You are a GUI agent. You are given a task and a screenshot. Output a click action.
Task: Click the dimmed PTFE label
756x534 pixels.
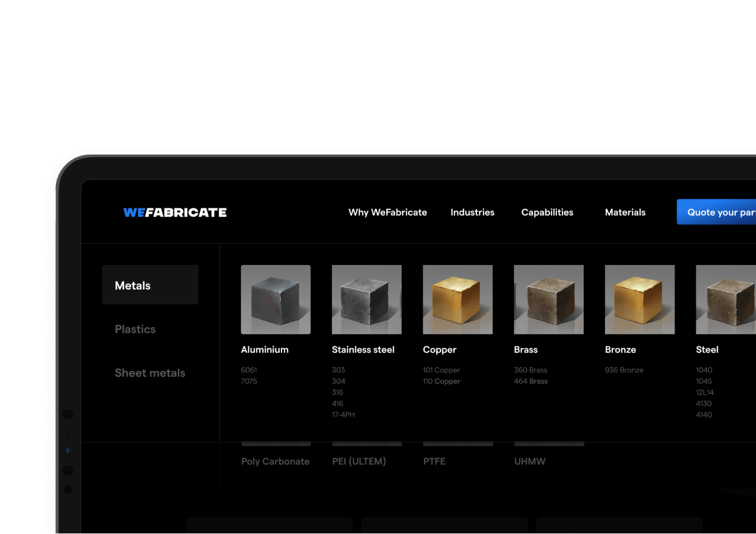click(435, 462)
